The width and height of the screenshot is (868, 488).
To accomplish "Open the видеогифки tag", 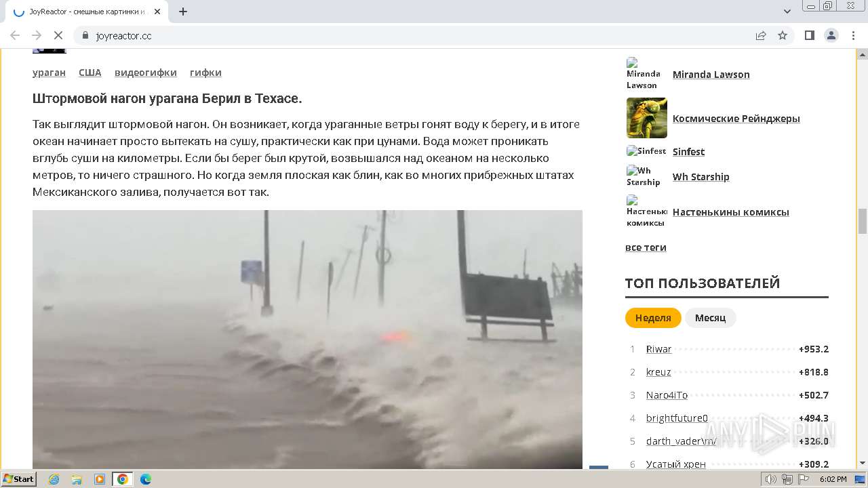I will [x=145, y=73].
